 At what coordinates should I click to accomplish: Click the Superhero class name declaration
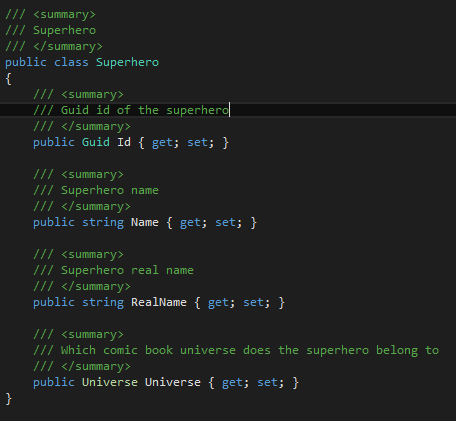[127, 62]
